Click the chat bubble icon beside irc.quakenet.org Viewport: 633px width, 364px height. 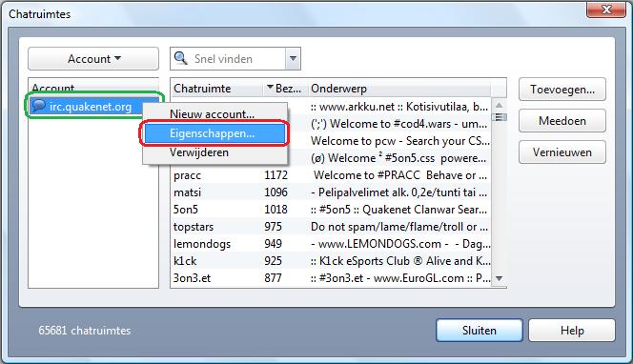pyautogui.click(x=38, y=106)
